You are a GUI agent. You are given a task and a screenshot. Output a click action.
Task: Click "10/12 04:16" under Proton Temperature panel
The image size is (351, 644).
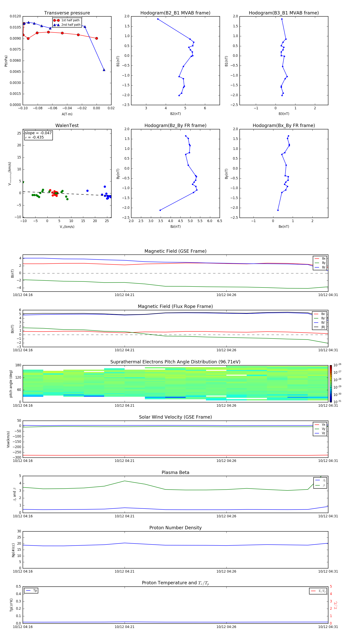click(x=23, y=627)
